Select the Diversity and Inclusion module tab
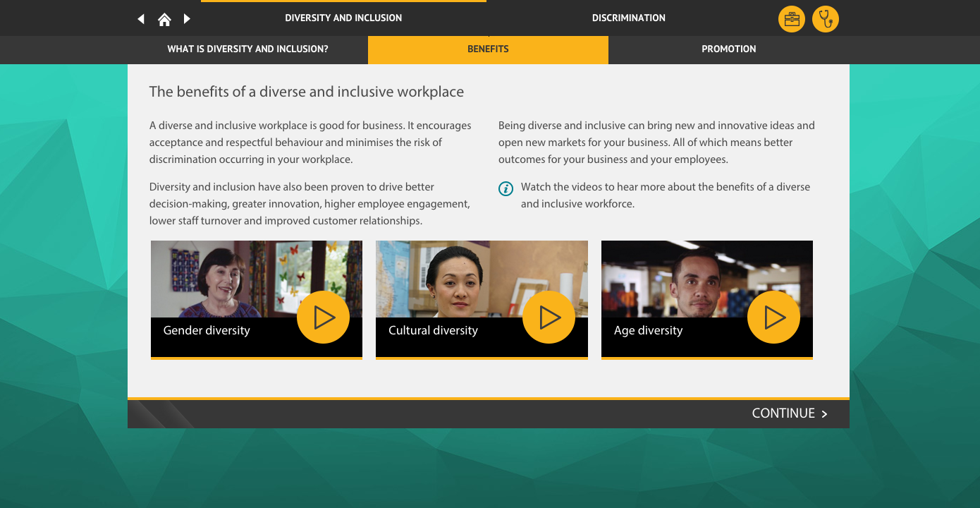The width and height of the screenshot is (980, 508). [343, 18]
